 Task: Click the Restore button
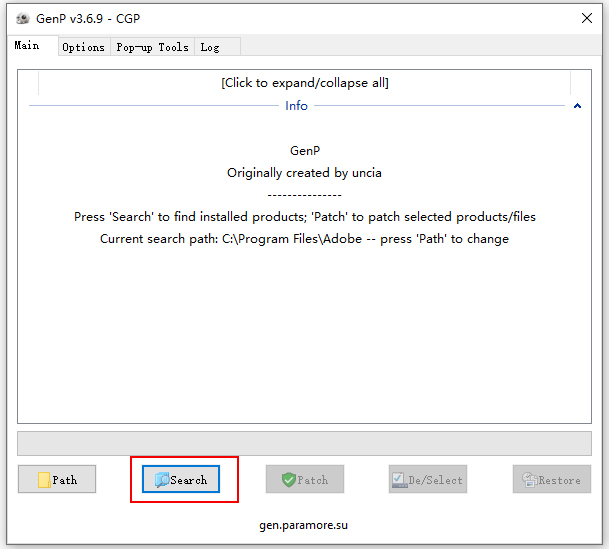pyautogui.click(x=552, y=479)
